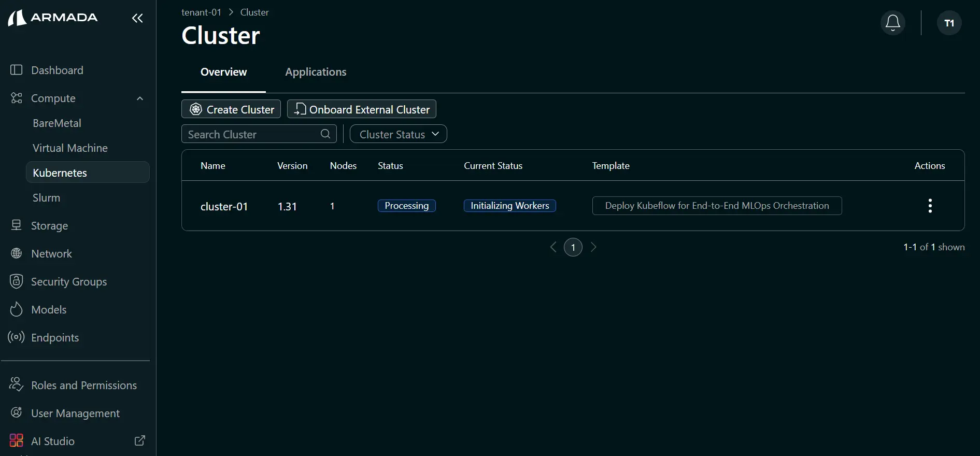Collapse the sidebar with double-chevron icon
Screen dimensions: 980x456
pos(137,18)
